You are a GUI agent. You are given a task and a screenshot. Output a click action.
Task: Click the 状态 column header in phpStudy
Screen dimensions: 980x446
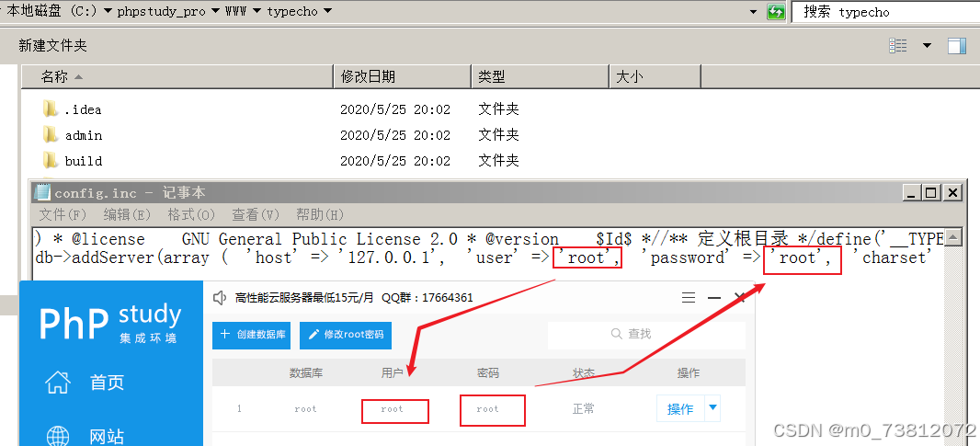tap(583, 372)
